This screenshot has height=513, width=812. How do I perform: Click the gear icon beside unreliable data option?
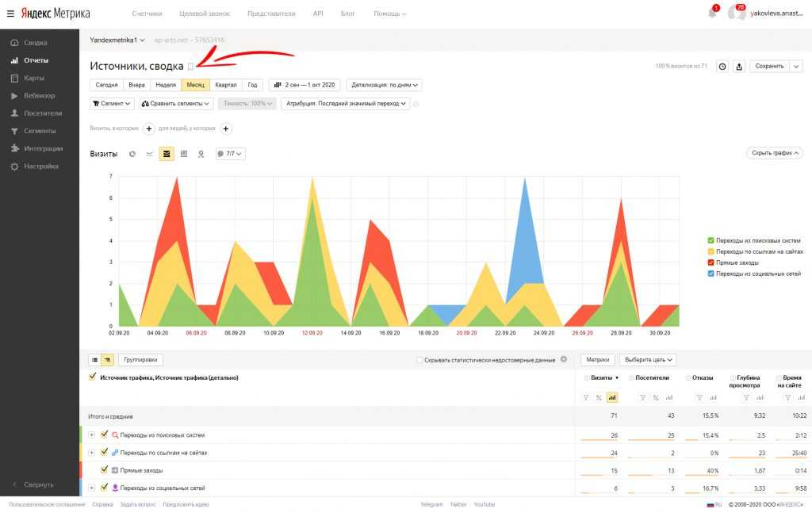(x=564, y=359)
